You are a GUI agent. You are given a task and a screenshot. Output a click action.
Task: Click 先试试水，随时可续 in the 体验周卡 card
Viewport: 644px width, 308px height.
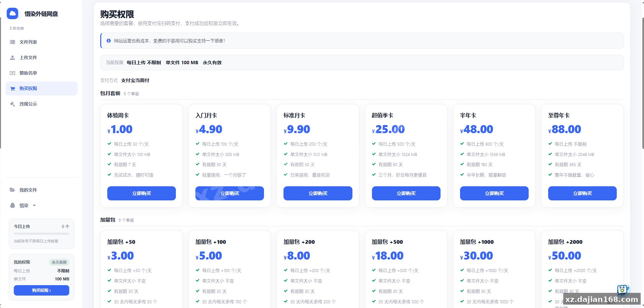tap(134, 175)
